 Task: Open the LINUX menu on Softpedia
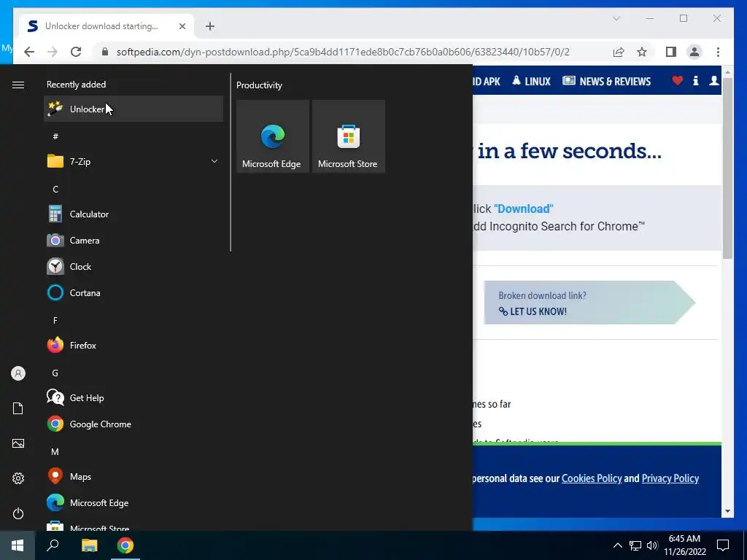(x=532, y=81)
